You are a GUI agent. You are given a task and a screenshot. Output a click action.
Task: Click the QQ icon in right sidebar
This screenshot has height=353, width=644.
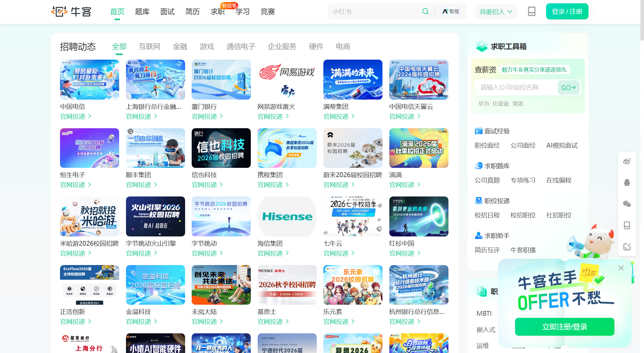(627, 182)
